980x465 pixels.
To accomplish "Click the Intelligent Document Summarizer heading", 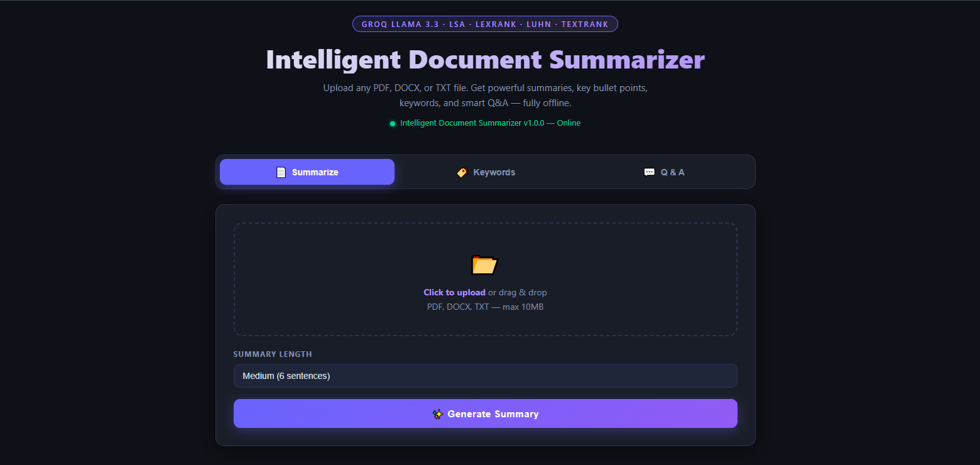I will 485,60.
